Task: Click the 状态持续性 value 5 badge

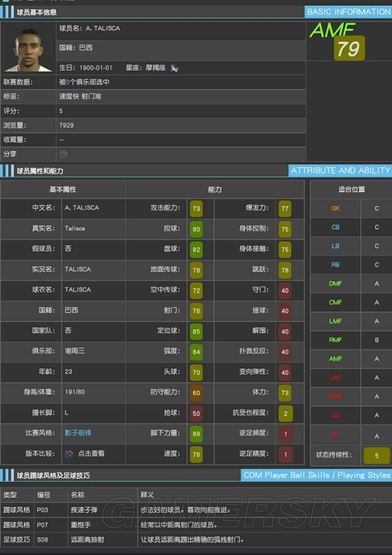Action: click(377, 456)
